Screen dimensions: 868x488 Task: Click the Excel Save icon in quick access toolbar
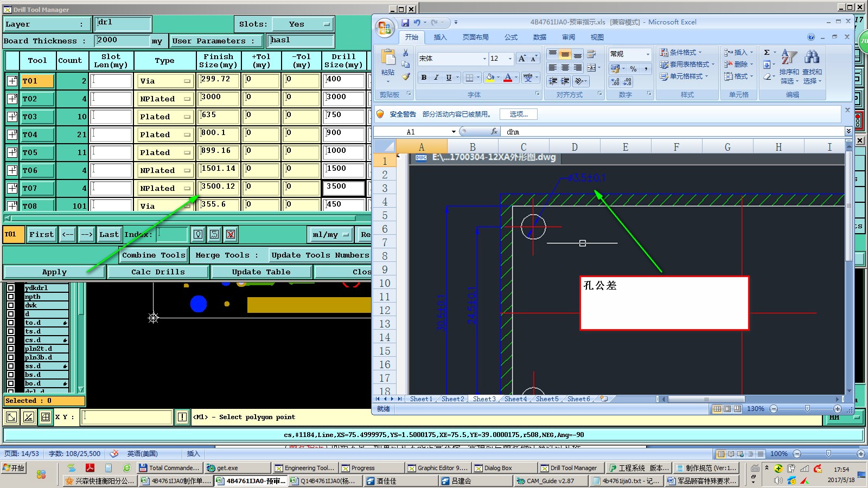(x=405, y=22)
